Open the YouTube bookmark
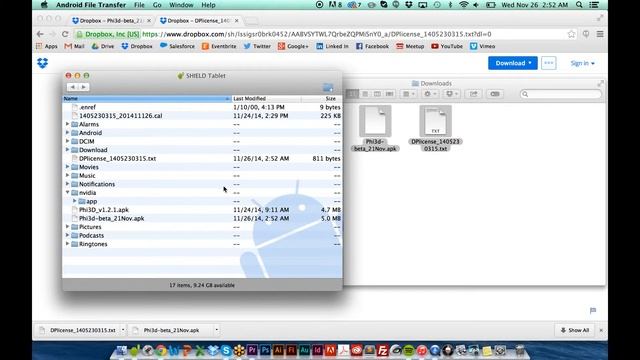The image size is (640, 360). [447, 46]
